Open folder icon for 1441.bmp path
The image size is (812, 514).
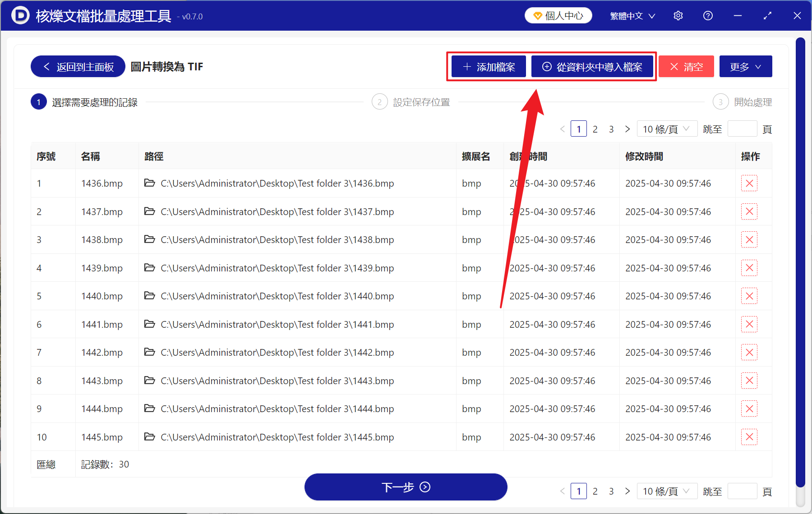[x=149, y=324]
